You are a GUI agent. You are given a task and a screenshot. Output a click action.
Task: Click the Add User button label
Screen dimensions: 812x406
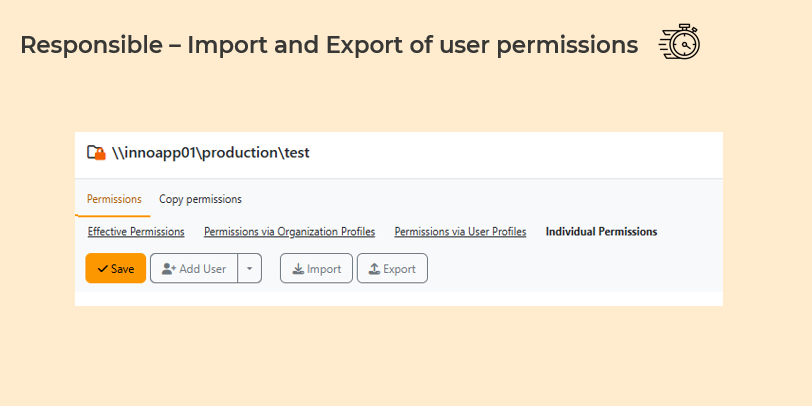coord(203,269)
